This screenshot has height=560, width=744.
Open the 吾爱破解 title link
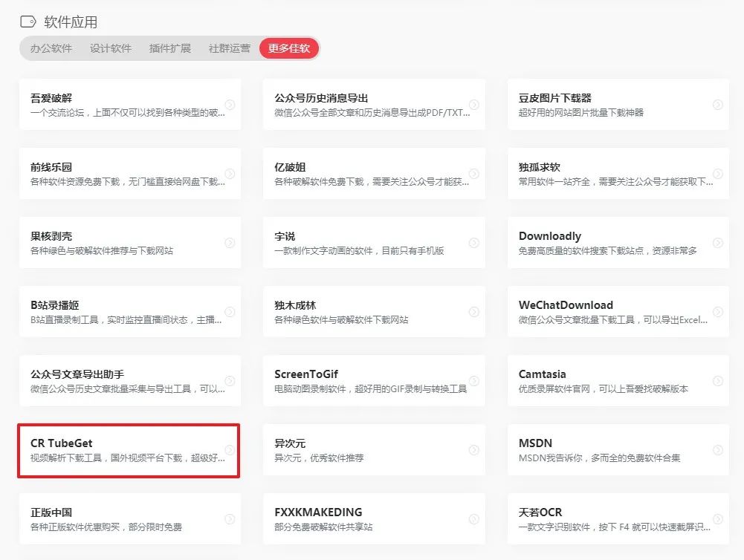(51, 98)
